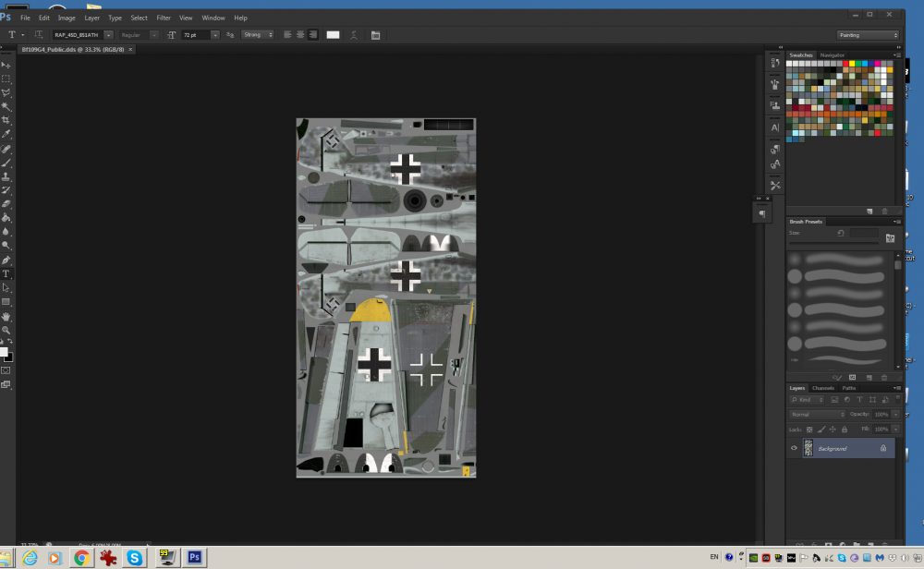
Task: Click the text color swatch in options bar
Action: coord(333,34)
